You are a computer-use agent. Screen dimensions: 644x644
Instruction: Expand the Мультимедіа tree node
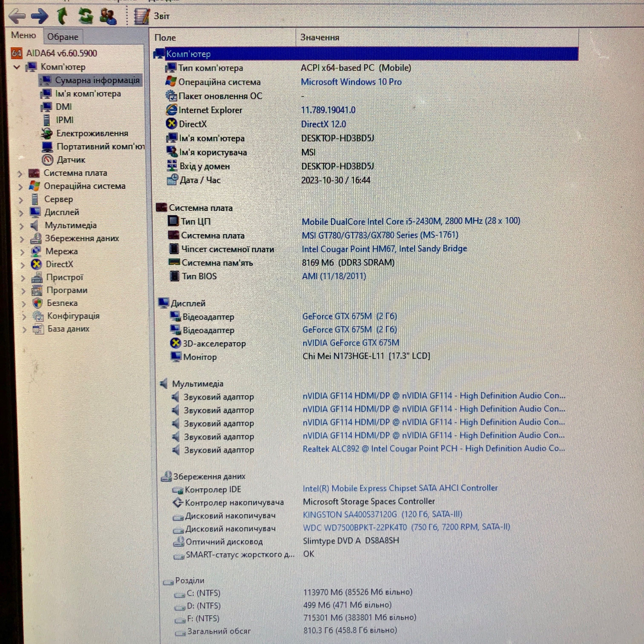[x=22, y=226]
